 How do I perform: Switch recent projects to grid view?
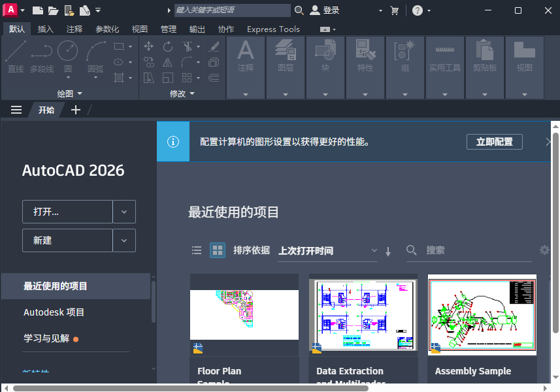217,250
